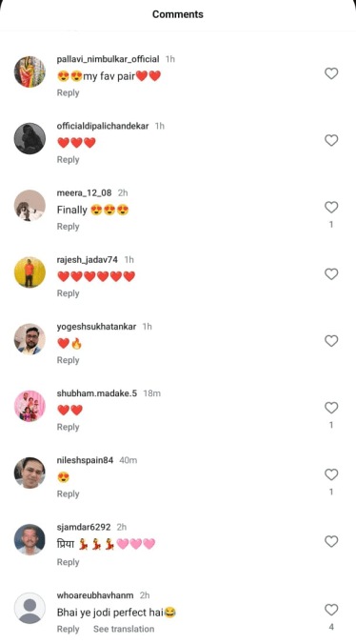Like nileshspain84's emoji comment

[x=331, y=474]
